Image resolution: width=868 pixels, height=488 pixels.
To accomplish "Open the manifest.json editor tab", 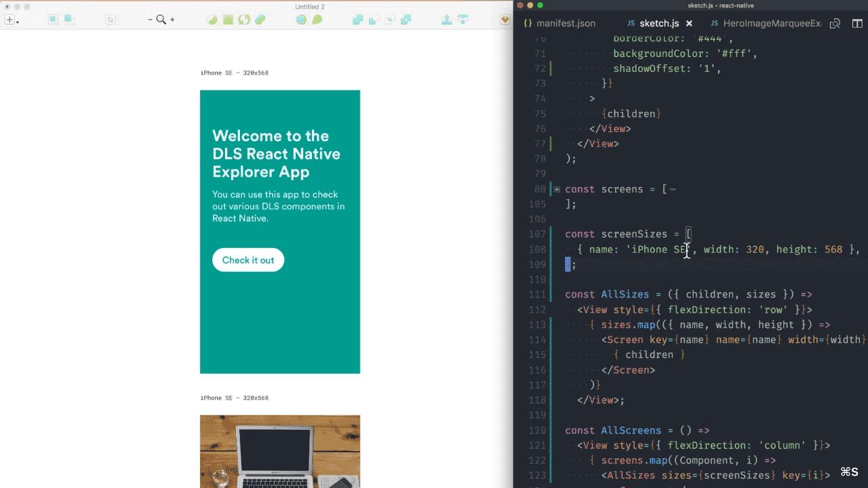I will [559, 23].
